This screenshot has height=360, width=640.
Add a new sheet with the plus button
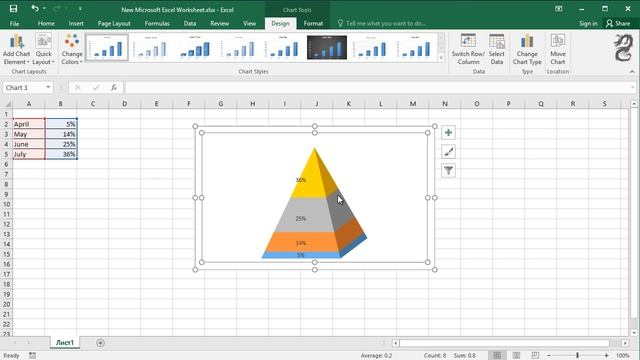click(x=100, y=343)
